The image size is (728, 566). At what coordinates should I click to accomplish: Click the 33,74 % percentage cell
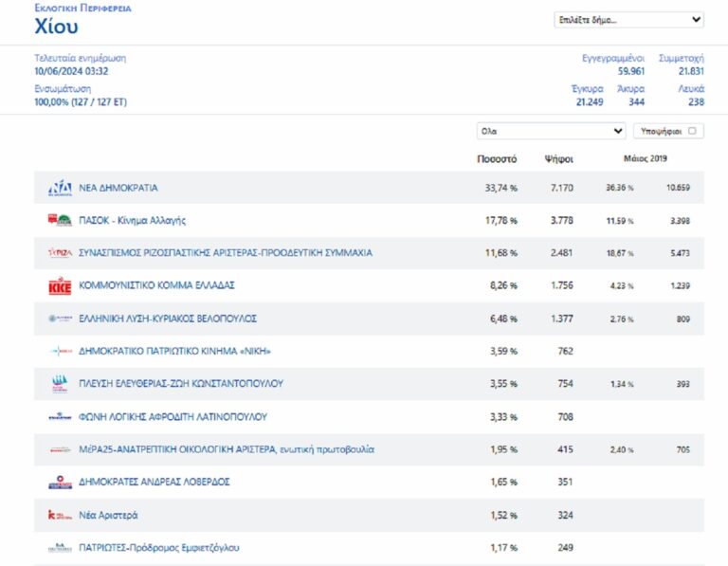click(x=500, y=188)
